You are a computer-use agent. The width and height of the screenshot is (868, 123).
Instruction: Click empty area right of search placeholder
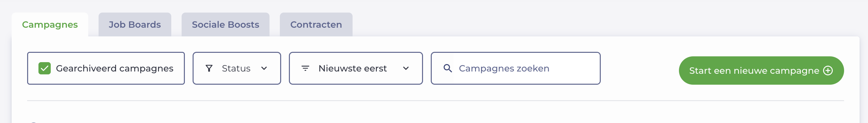pyautogui.click(x=575, y=69)
